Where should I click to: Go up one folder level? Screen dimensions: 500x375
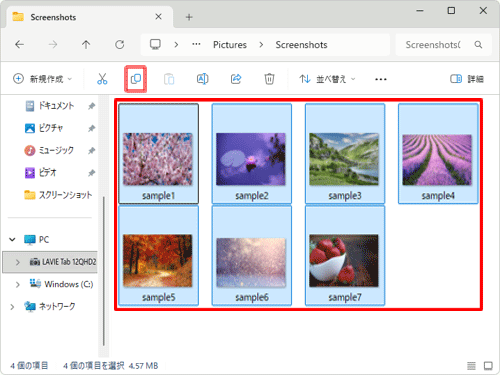(x=86, y=44)
